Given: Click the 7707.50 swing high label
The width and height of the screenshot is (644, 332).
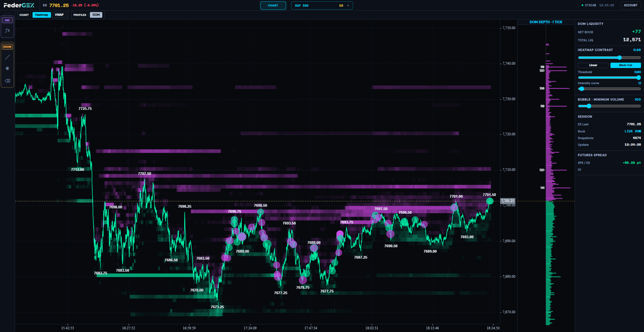Looking at the screenshot, I should click(145, 174).
